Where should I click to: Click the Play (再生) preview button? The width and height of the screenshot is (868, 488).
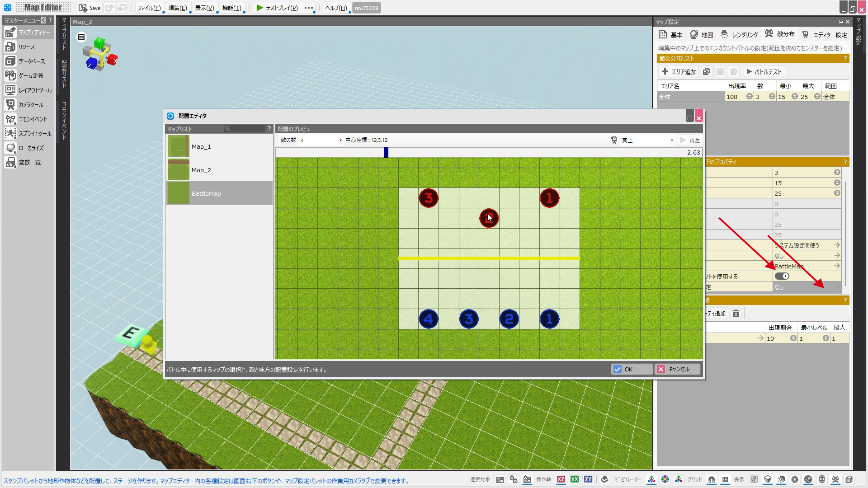pos(690,140)
